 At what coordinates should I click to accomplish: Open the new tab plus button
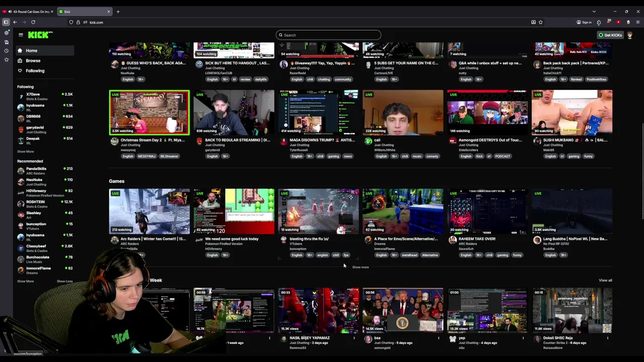pos(118,12)
